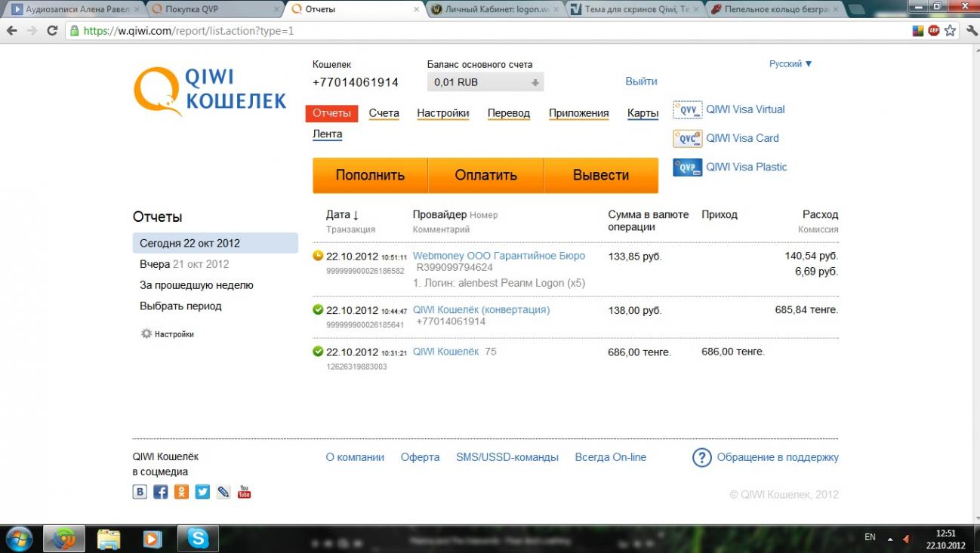Open the Русский language selector

pos(790,64)
